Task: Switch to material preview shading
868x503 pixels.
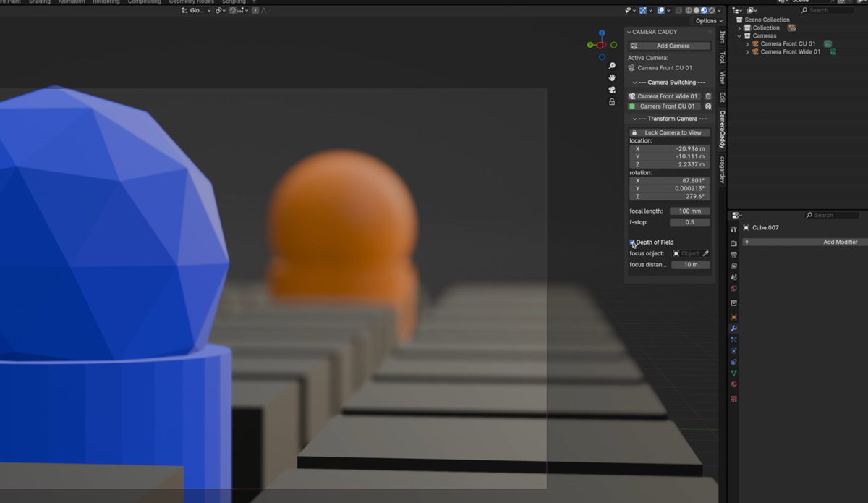Action: [704, 11]
